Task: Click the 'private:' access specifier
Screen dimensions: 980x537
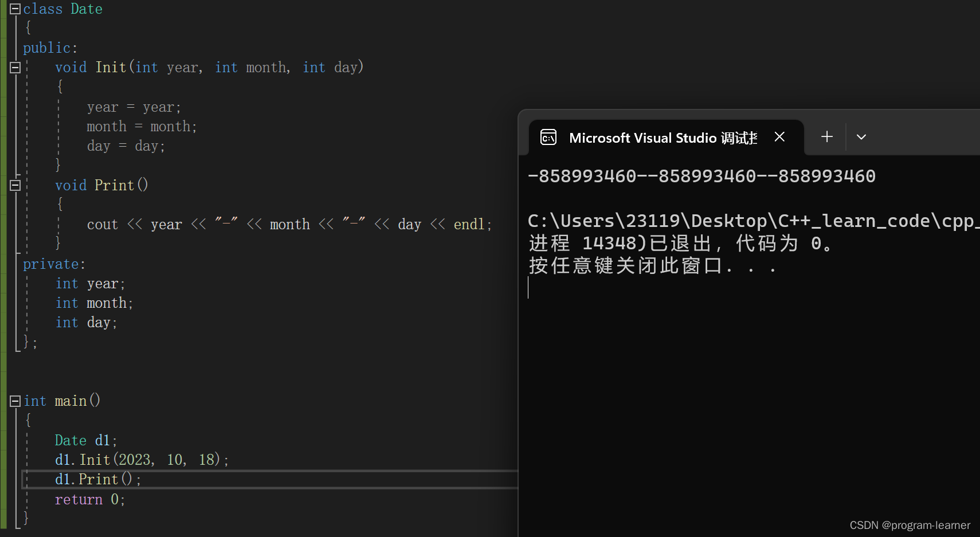Action: click(x=54, y=264)
